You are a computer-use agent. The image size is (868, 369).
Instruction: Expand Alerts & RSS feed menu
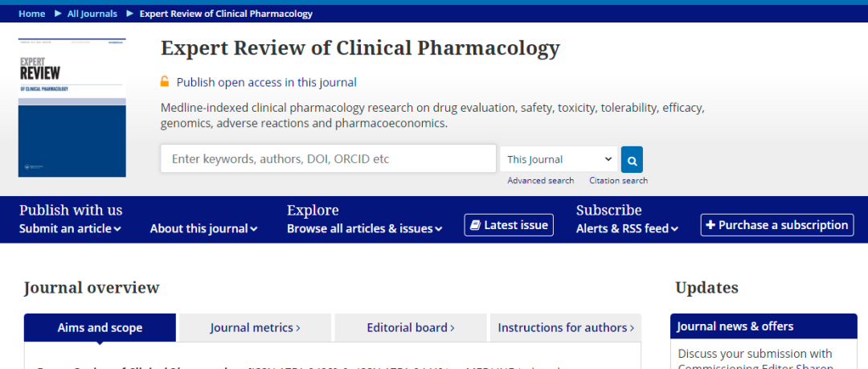click(x=627, y=228)
